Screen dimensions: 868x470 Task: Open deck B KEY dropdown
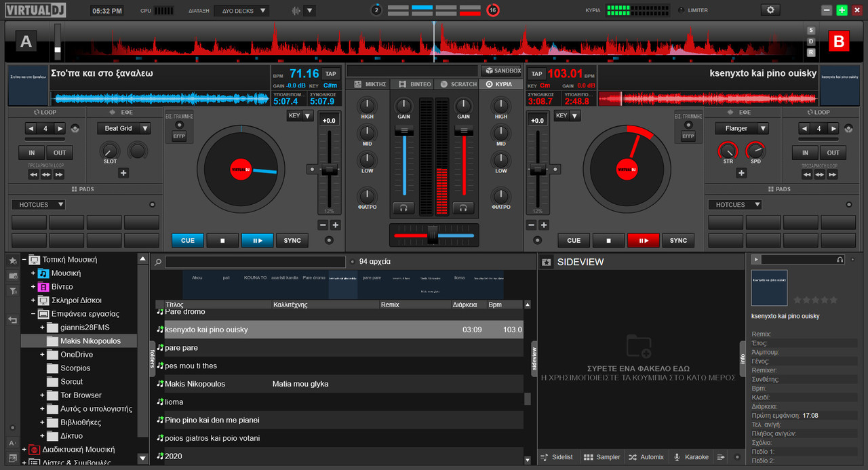567,116
